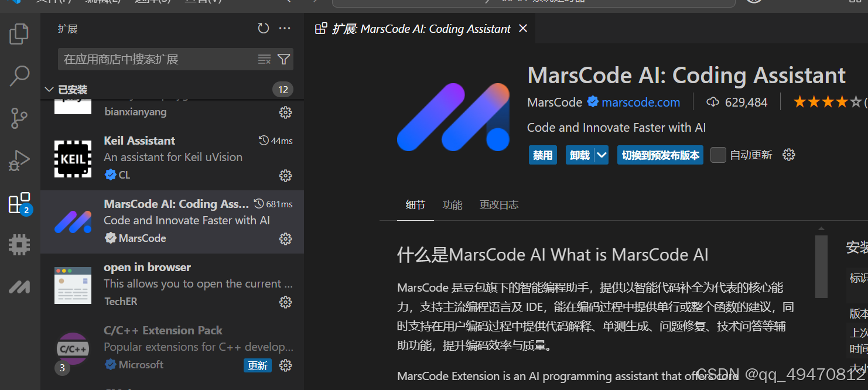The width and height of the screenshot is (868, 390).
Task: Open the Extensions view icon
Action: tap(19, 203)
